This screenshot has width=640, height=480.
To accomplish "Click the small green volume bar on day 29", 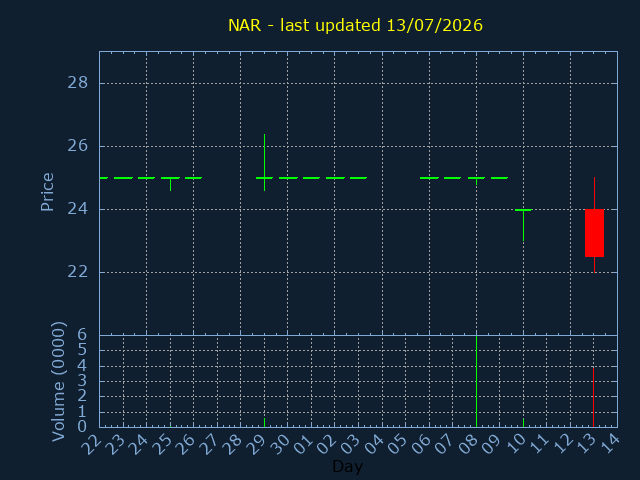I will pos(264,423).
